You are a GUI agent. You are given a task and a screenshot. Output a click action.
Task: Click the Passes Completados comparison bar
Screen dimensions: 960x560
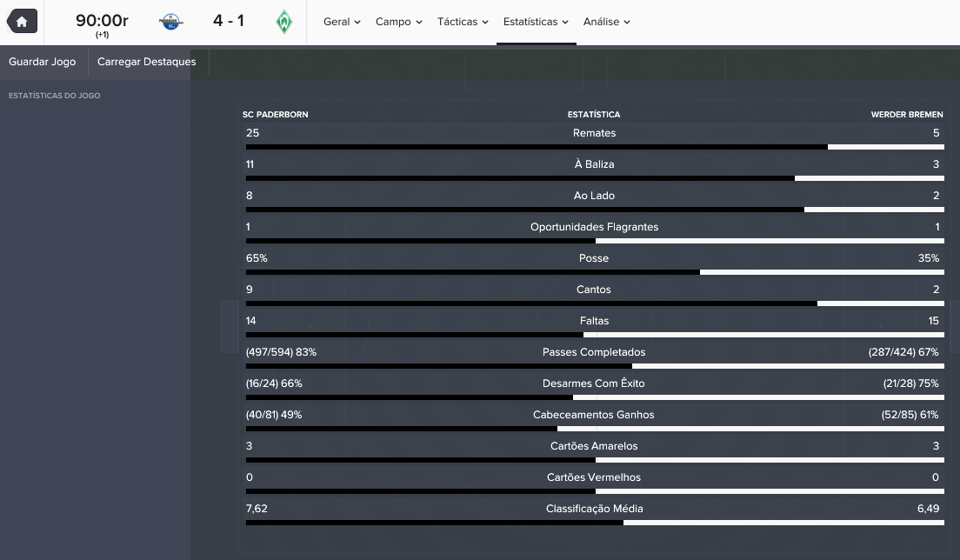[595, 366]
